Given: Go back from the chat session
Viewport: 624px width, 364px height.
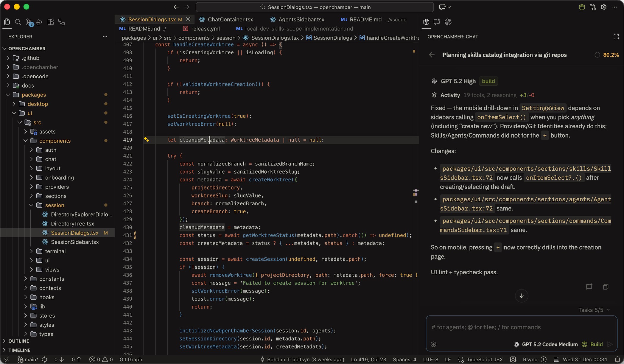Looking at the screenshot, I should (x=432, y=55).
